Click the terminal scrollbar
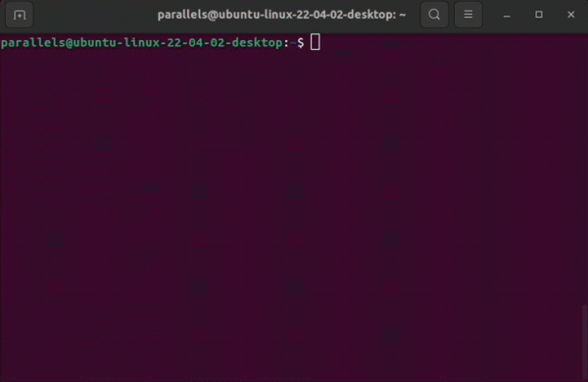The image size is (588, 382). pyautogui.click(x=585, y=343)
